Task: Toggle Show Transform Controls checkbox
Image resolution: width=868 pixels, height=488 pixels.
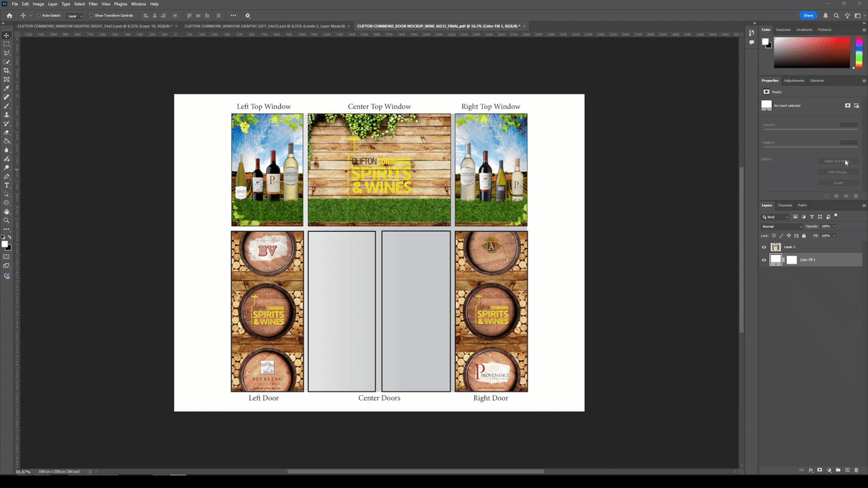Action: (92, 16)
